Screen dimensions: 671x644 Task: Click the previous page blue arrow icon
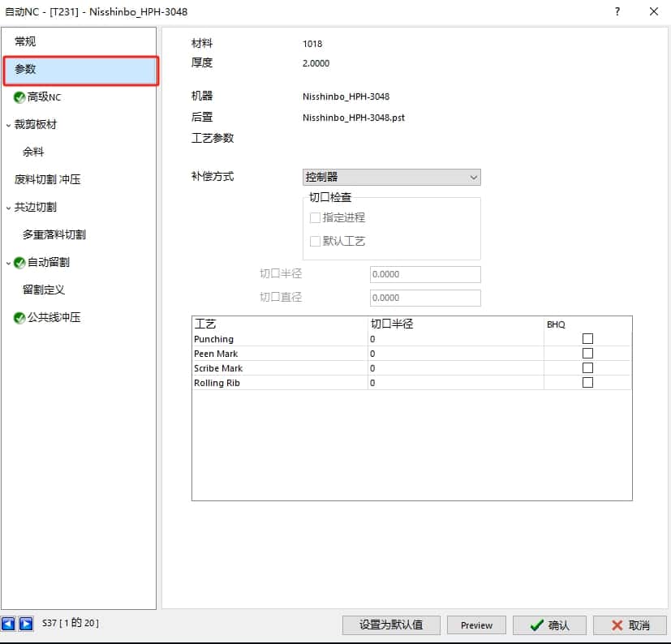[9, 624]
